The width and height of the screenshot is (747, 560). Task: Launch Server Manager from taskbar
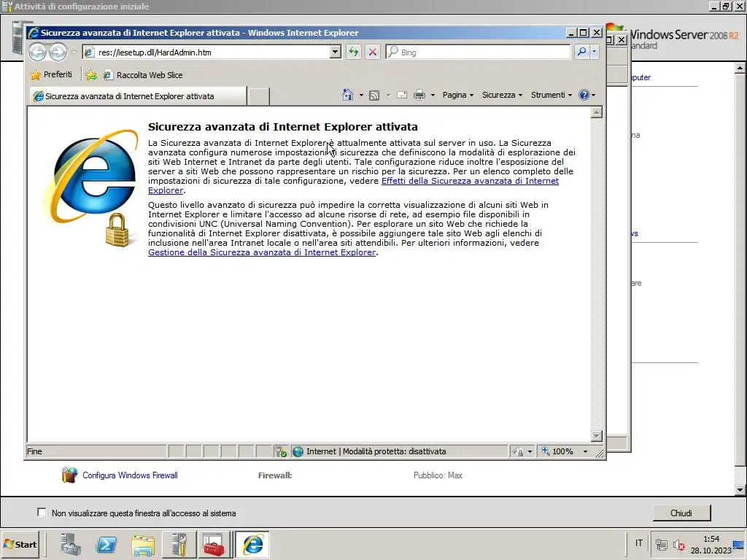point(71,544)
